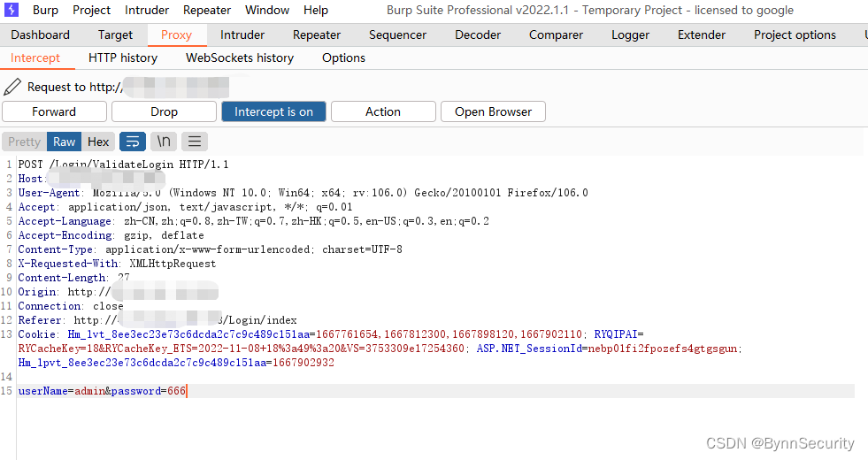Click the Host header line

pyautogui.click(x=91, y=178)
